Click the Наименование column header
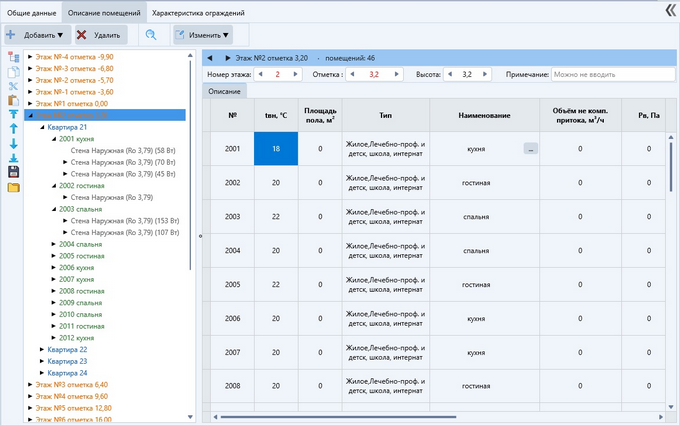This screenshot has width=680, height=426. 484,115
